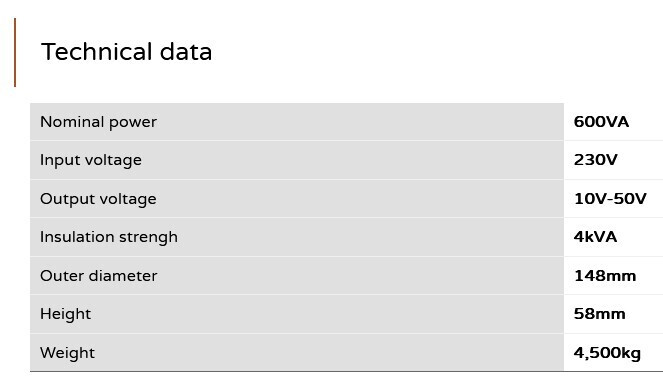Select the Insulation strengh label

109,237
